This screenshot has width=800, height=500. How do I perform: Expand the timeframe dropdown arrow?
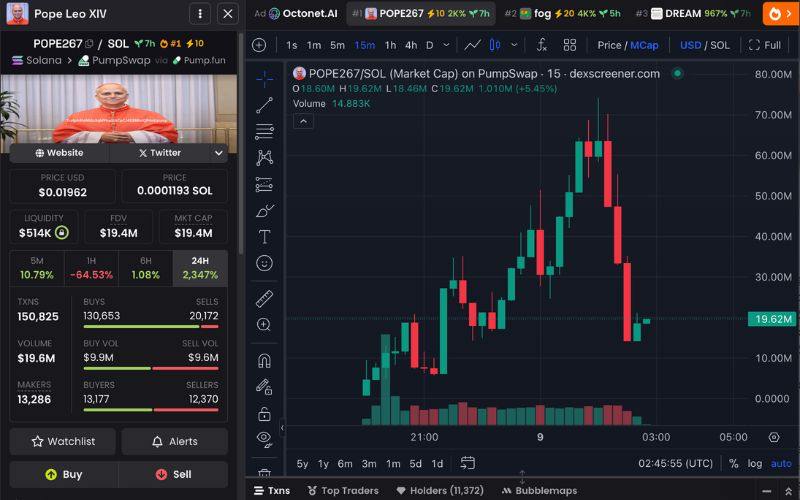coord(446,45)
